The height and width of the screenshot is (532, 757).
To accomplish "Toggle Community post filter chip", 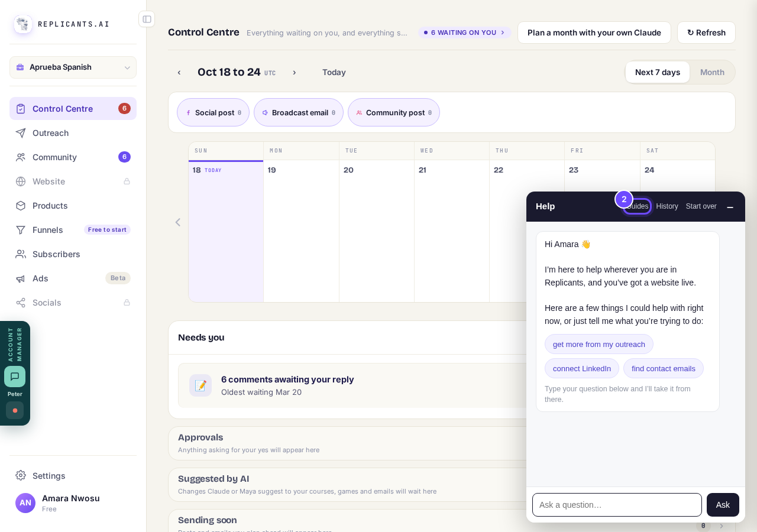I will coord(394,112).
